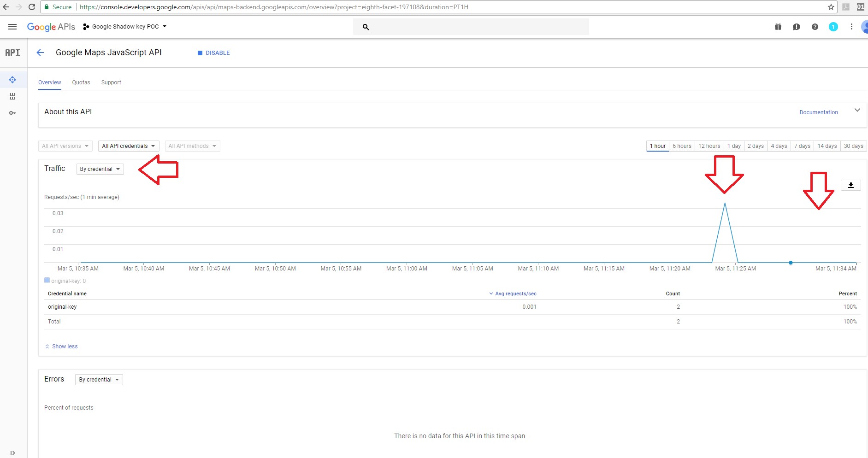Image resolution: width=868 pixels, height=458 pixels.
Task: Open the gift free trial icon
Action: point(778,27)
